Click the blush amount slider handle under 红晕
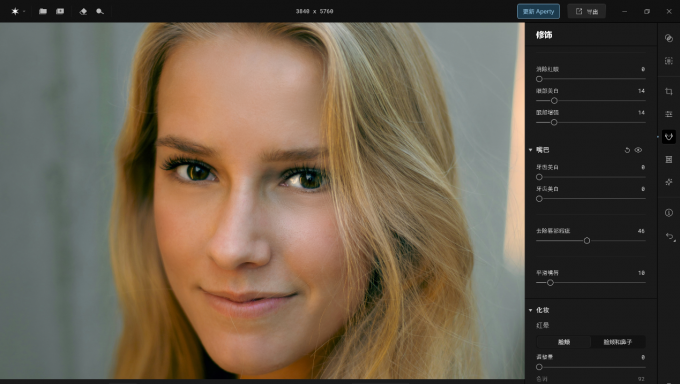The width and height of the screenshot is (680, 384). click(539, 367)
